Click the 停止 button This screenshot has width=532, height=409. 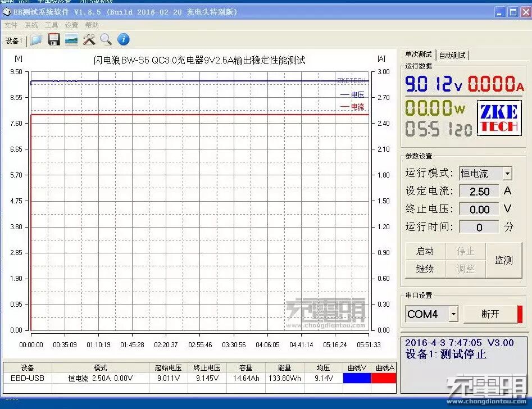(x=465, y=251)
